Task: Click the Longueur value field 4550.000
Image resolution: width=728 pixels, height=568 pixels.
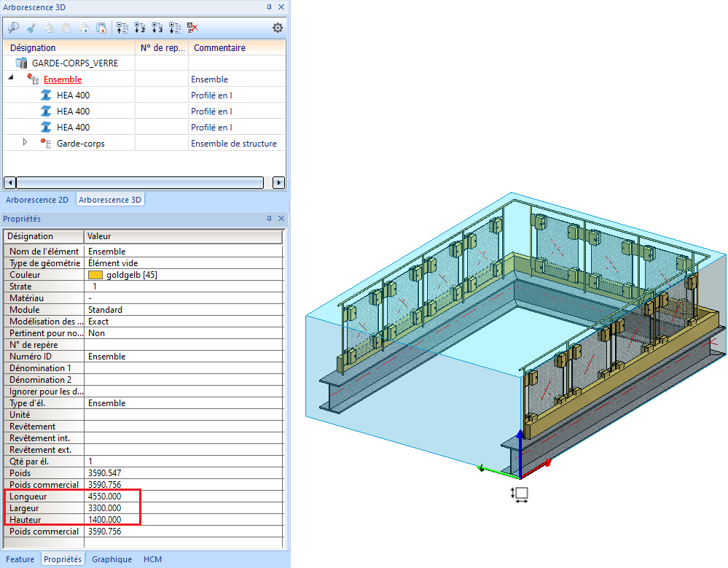Action: pos(104,497)
